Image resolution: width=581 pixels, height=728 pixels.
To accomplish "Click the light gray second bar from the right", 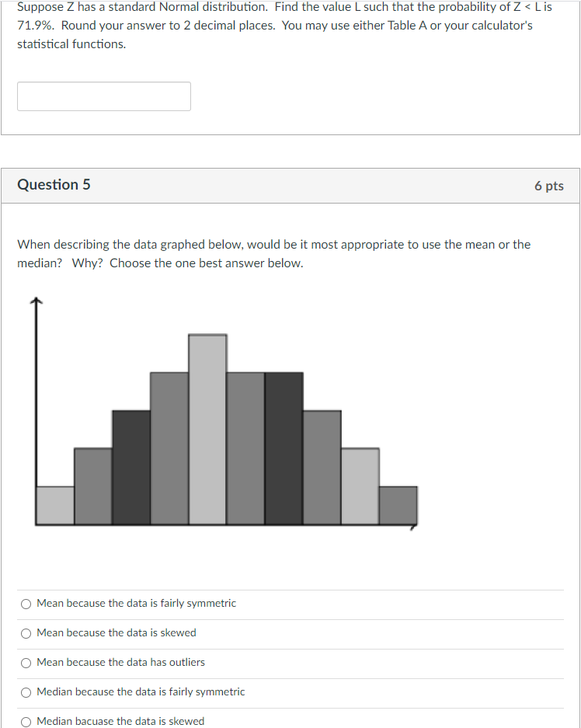I will click(x=360, y=486).
